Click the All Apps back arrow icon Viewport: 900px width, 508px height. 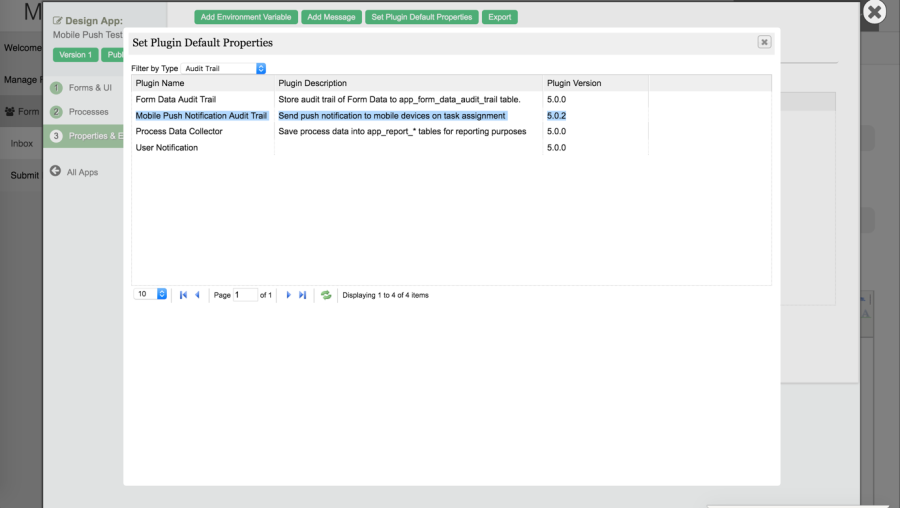point(56,171)
